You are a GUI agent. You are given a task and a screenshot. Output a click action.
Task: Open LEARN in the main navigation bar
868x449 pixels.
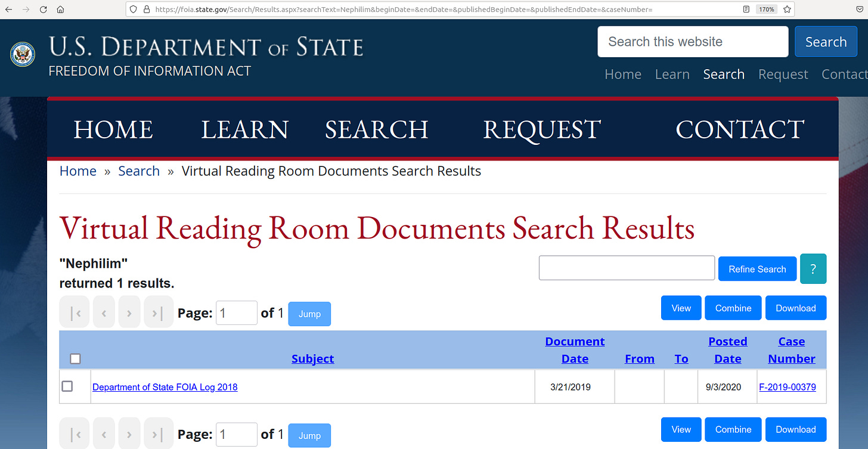click(244, 129)
